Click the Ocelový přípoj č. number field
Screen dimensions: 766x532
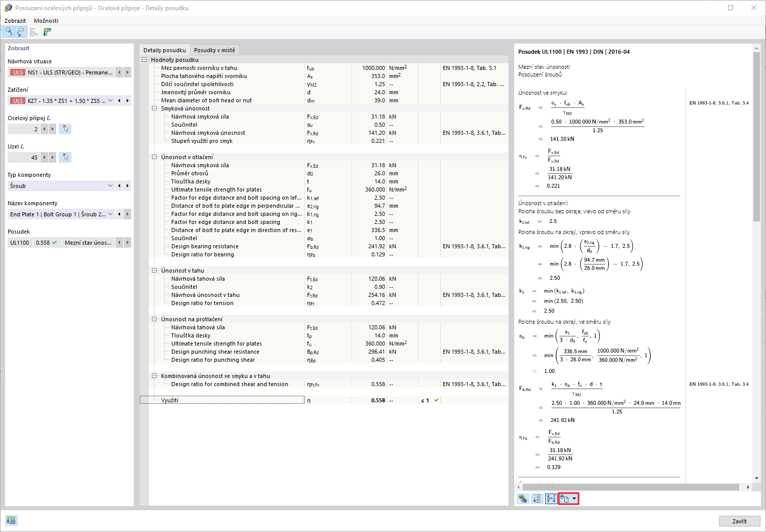pyautogui.click(x=24, y=129)
